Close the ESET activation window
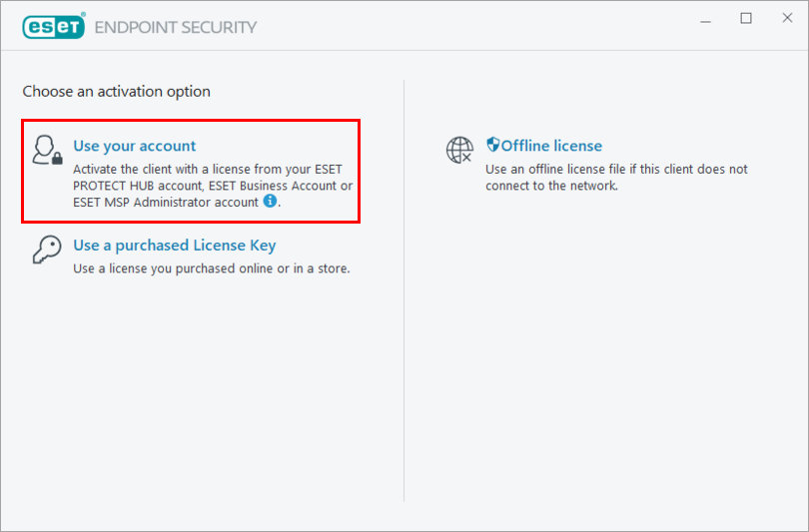The height and width of the screenshot is (532, 809). [x=784, y=19]
